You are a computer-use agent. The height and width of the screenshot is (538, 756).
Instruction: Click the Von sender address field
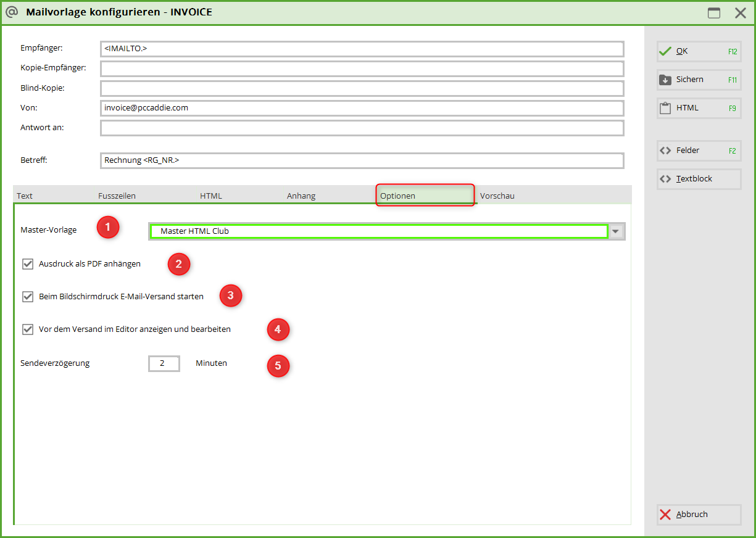(x=362, y=108)
